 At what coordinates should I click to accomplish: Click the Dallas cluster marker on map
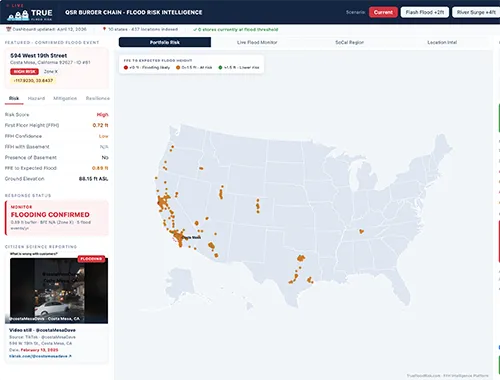(301, 258)
